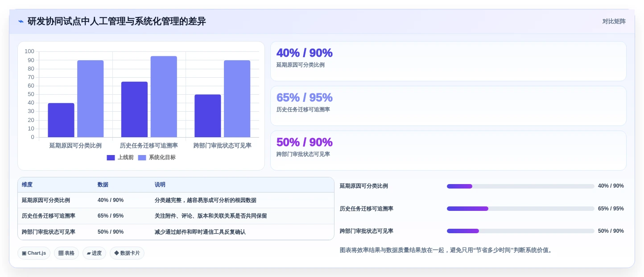Click the 系统化目标 bar for 跨部门审批状态可见率
The width and height of the screenshot is (644, 277).
pyautogui.click(x=237, y=99)
